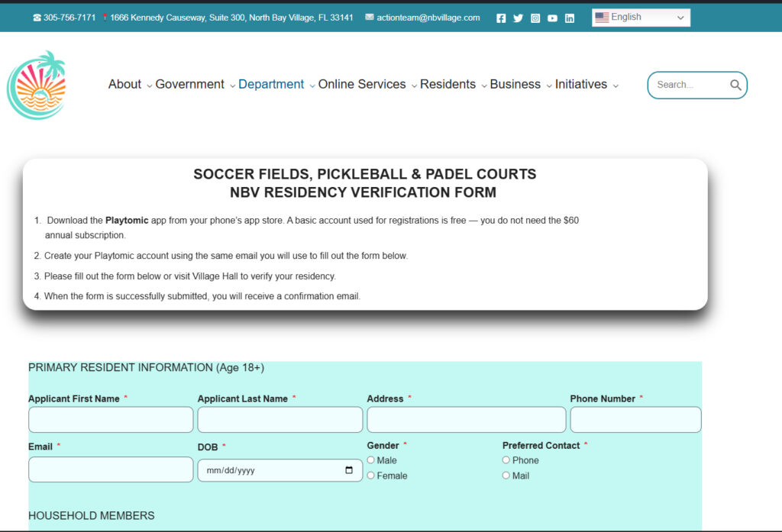Image resolution: width=782 pixels, height=532 pixels.
Task: Click the Gender label
Action: tap(383, 445)
